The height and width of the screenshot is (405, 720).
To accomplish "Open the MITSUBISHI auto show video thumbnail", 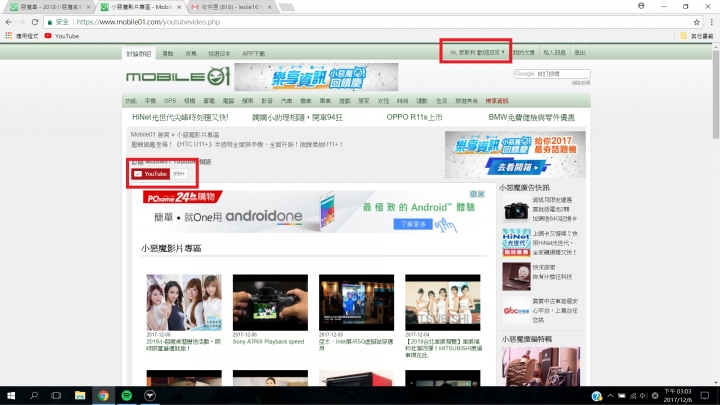I will coord(443,302).
